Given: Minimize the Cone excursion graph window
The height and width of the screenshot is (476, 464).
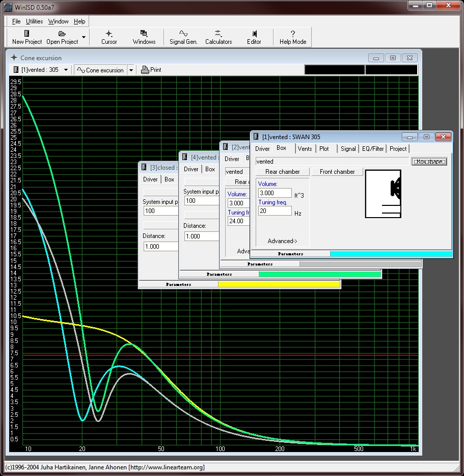Looking at the screenshot, I should [376, 58].
